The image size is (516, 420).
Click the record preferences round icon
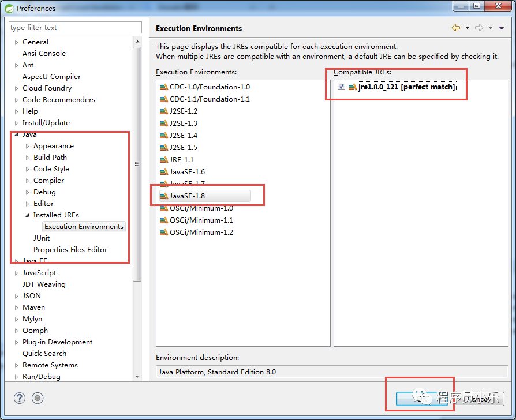click(38, 398)
